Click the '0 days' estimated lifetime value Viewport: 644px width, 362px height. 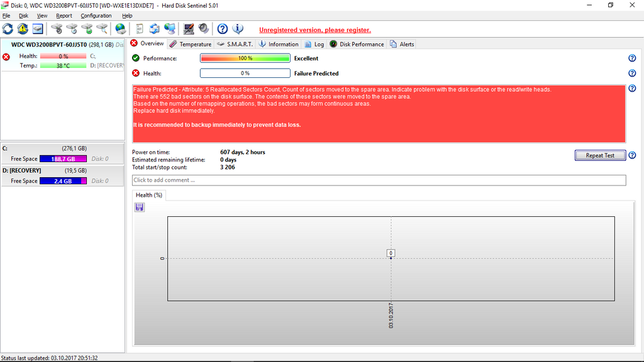pos(228,160)
